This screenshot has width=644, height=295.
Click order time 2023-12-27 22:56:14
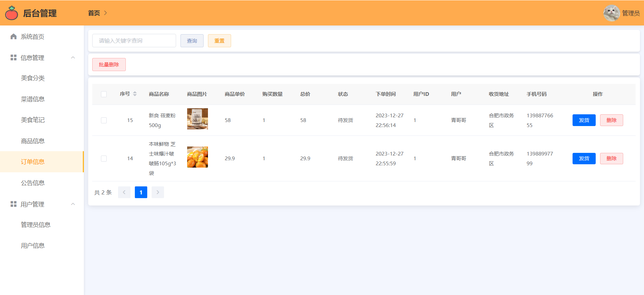(x=390, y=120)
